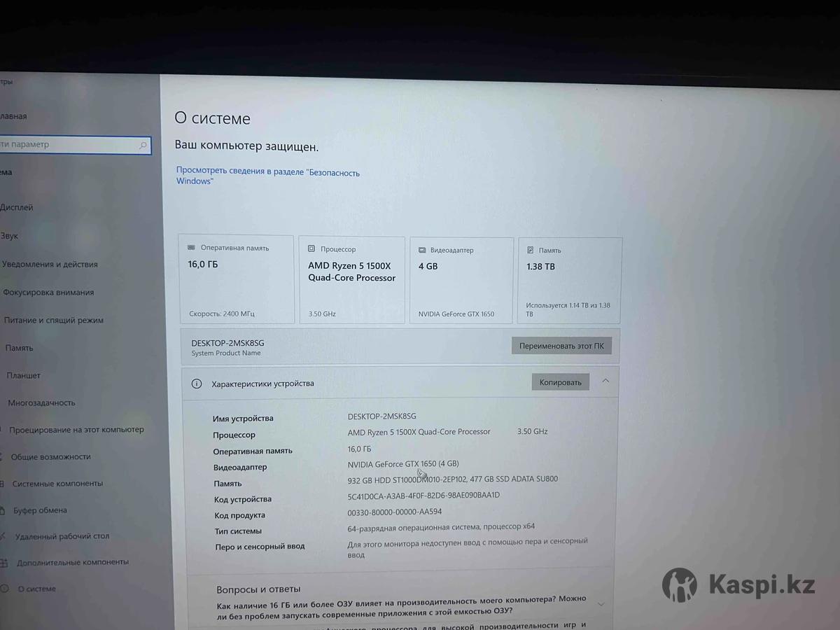This screenshot has height=630, width=840.
Task: Click the Имя устройства label
Action: 243,419
